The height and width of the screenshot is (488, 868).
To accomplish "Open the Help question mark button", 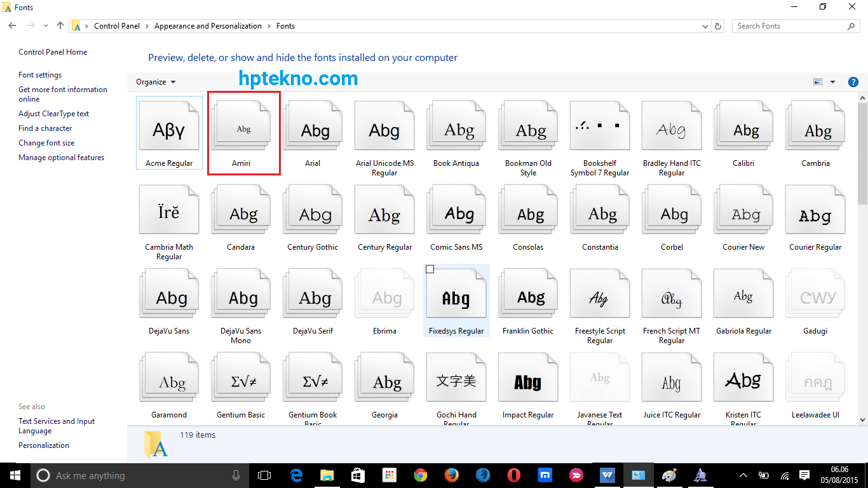I will tap(853, 82).
